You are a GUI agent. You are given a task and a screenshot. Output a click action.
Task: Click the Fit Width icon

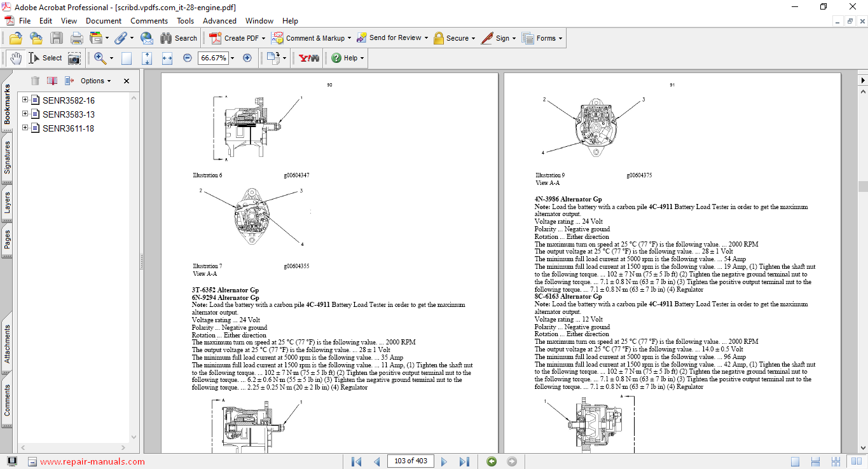click(167, 58)
